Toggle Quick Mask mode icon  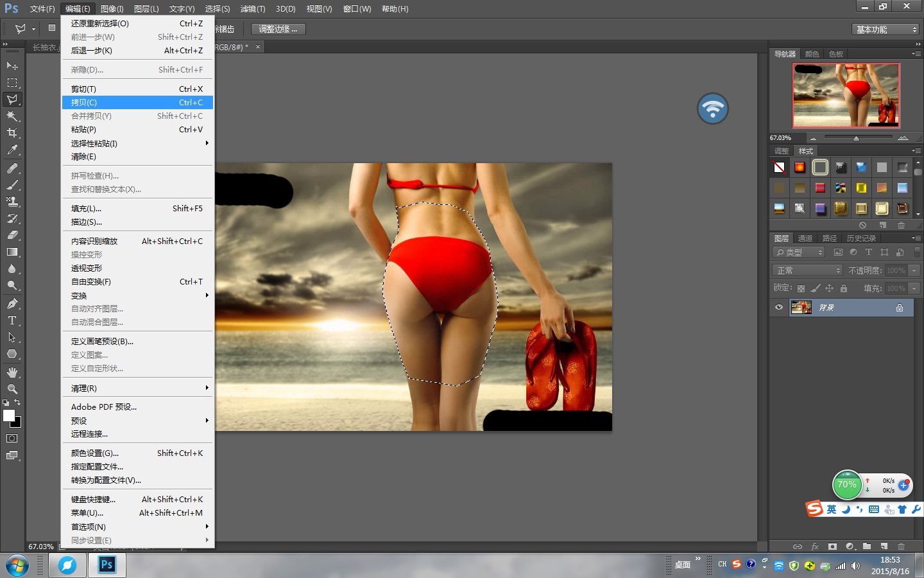pyautogui.click(x=12, y=439)
